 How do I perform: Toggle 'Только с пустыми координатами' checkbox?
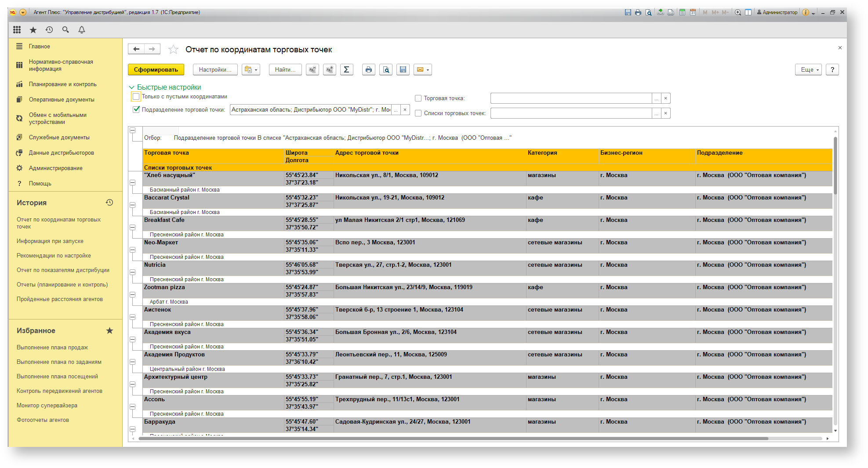(136, 97)
